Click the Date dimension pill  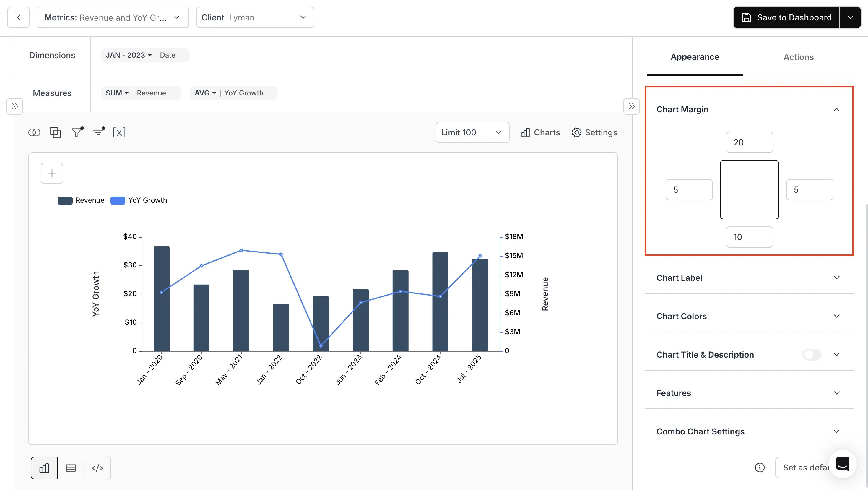click(x=145, y=55)
